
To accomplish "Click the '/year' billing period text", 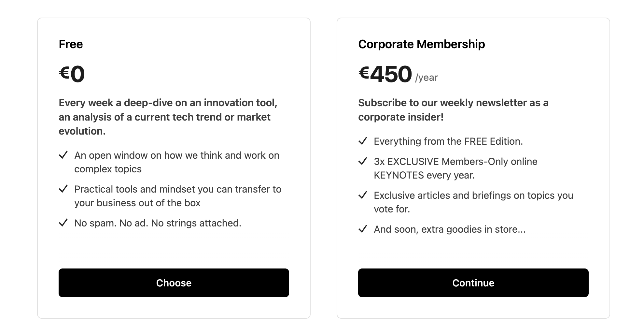I will point(426,78).
